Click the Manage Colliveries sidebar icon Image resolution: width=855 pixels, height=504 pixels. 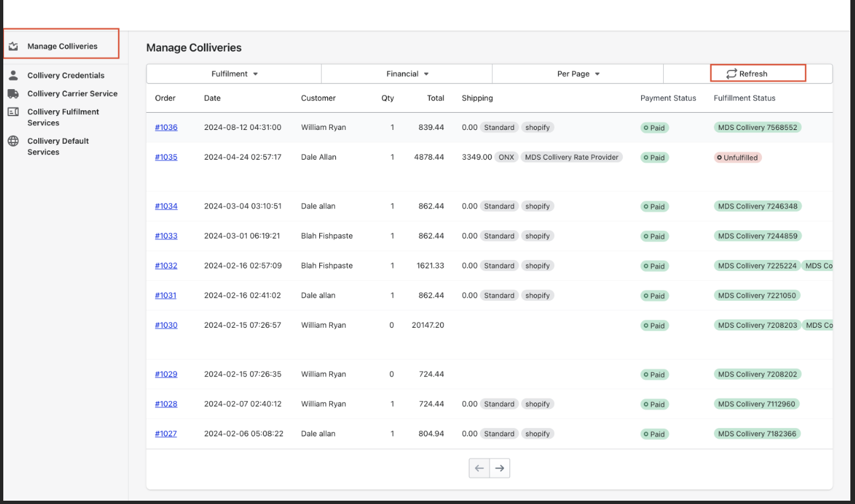pyautogui.click(x=13, y=47)
